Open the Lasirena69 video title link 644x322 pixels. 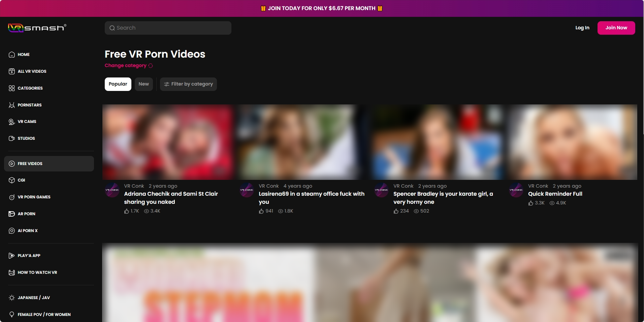pyautogui.click(x=312, y=198)
